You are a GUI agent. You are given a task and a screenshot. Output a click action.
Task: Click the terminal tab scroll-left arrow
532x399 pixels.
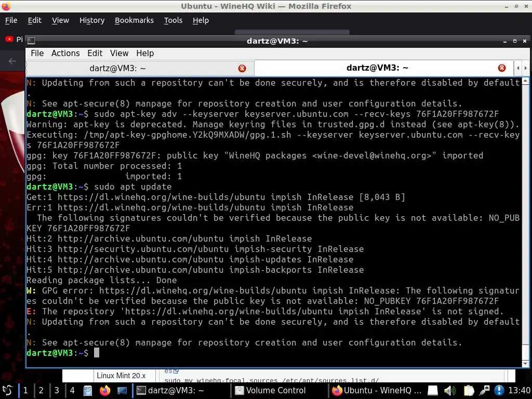[x=518, y=68]
